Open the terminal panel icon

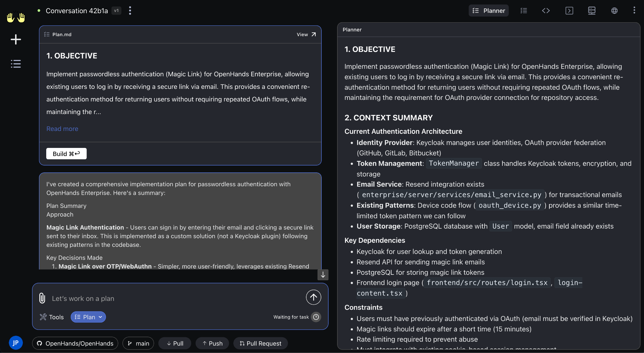tap(569, 11)
